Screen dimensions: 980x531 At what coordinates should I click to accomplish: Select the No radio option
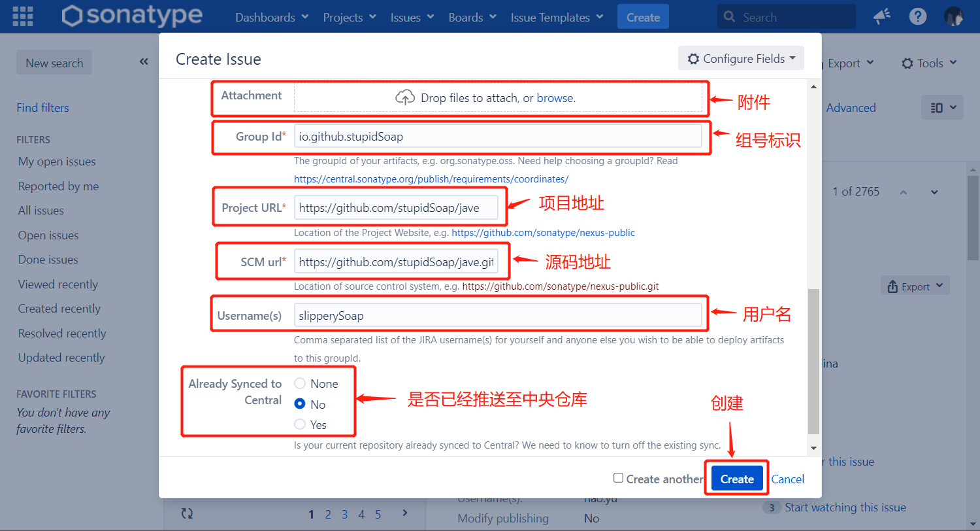[300, 404]
